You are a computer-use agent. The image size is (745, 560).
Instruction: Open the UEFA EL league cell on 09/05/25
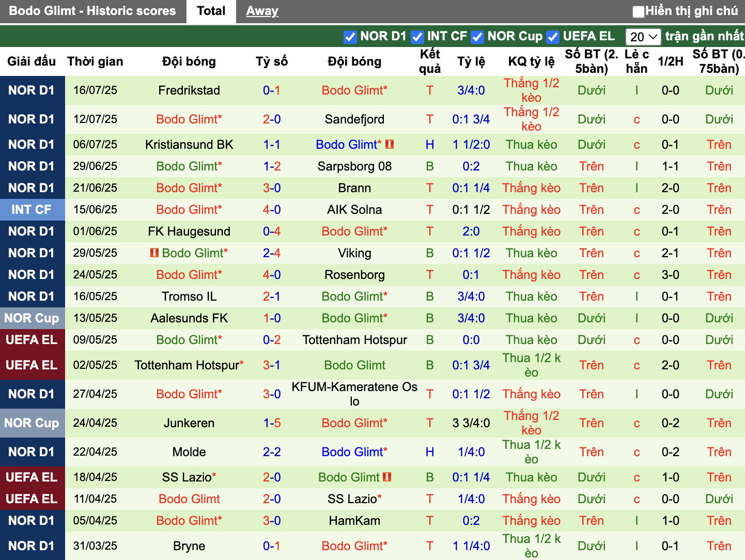(x=32, y=340)
